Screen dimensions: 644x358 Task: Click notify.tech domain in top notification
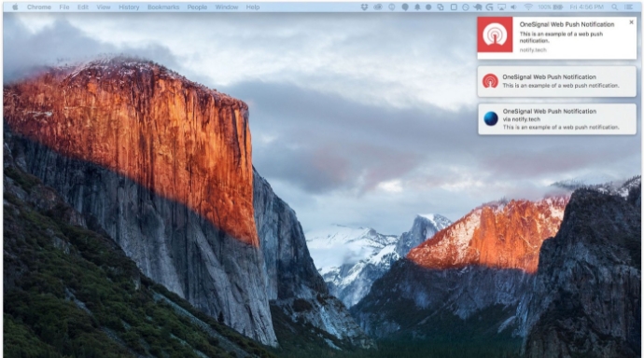point(533,49)
